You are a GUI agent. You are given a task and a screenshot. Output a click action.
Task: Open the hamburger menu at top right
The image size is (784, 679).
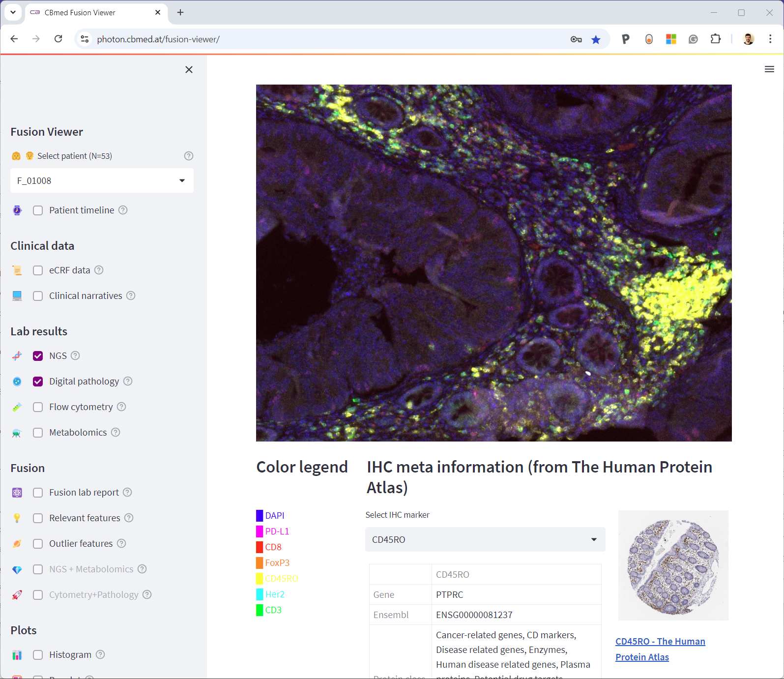click(769, 69)
